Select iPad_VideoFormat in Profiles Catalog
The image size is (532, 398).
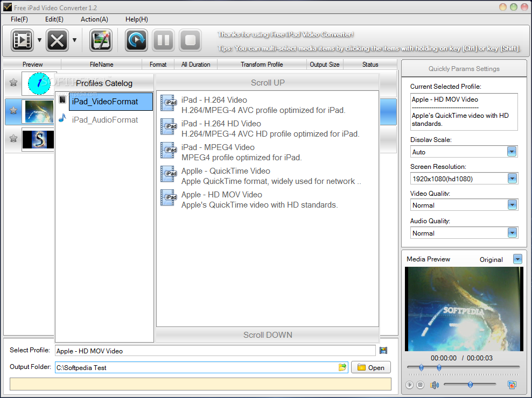pos(110,102)
